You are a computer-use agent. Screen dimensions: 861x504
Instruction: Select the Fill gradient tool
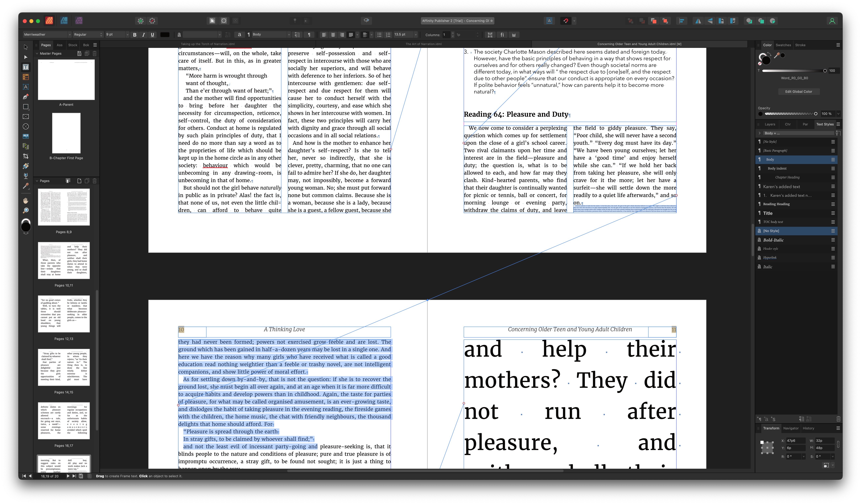coord(26,166)
